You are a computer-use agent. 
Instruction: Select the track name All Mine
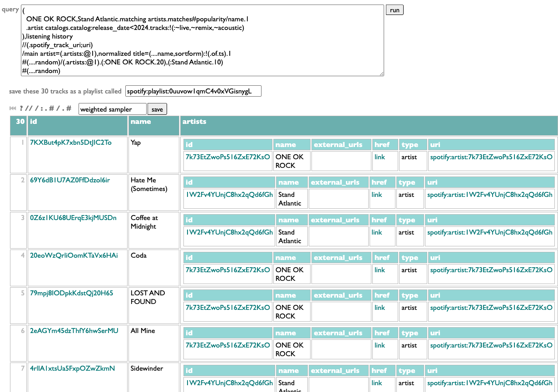[x=143, y=331]
